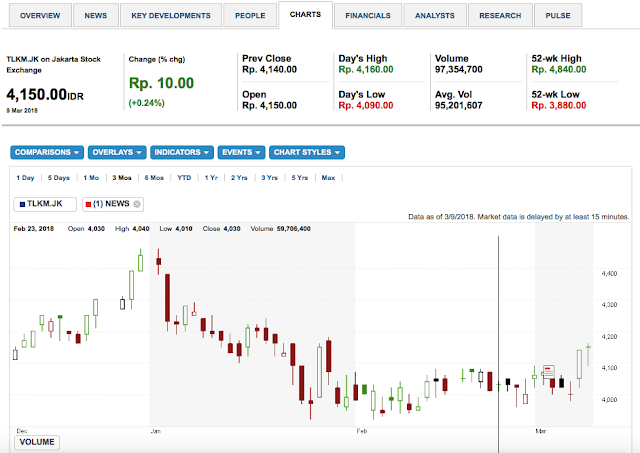
Task: Choose the 6 Mos time range
Action: (x=154, y=178)
